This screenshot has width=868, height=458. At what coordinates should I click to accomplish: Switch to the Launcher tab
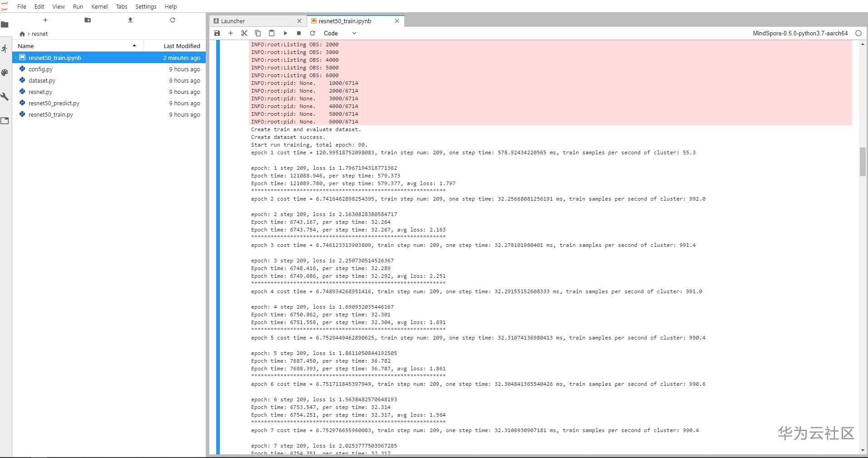coord(258,21)
